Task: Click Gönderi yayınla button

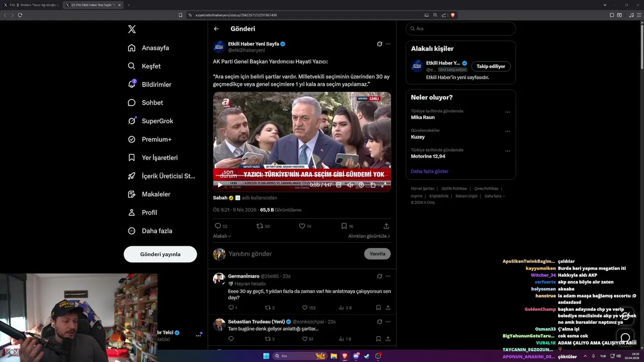Action: point(160,254)
